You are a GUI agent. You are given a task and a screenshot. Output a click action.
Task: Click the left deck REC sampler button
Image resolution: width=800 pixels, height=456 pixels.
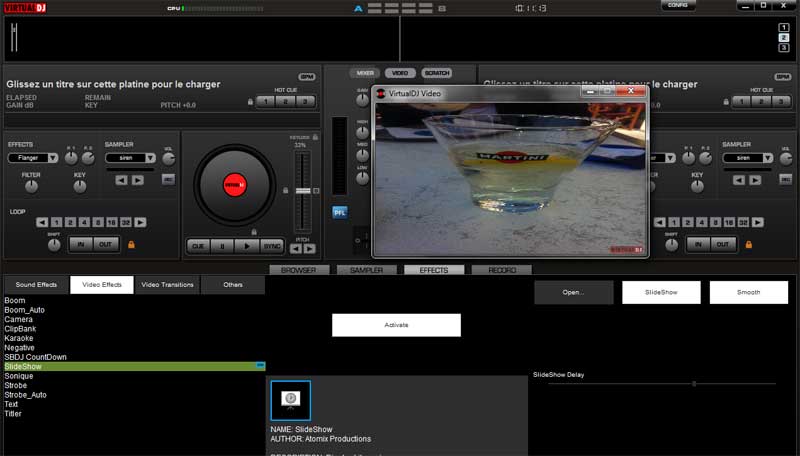click(168, 179)
